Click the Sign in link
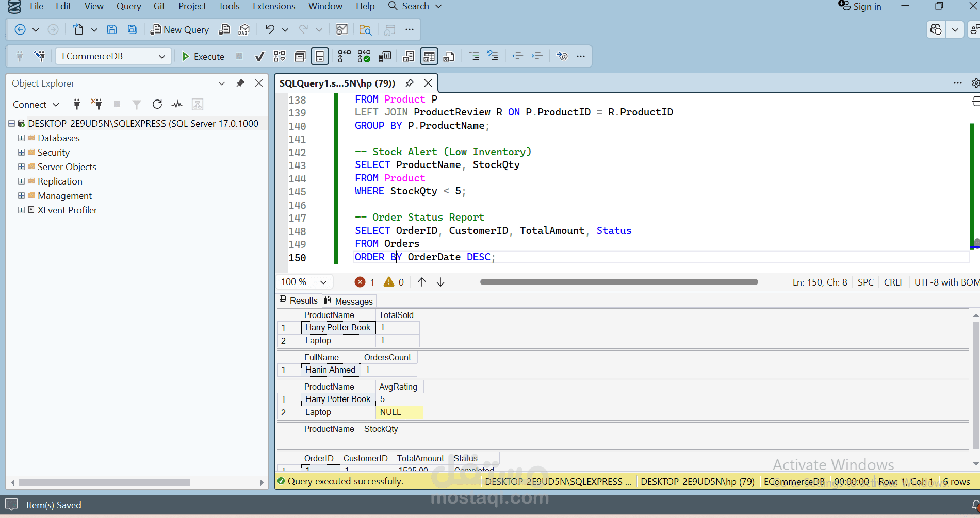The image size is (980, 518). click(x=860, y=6)
